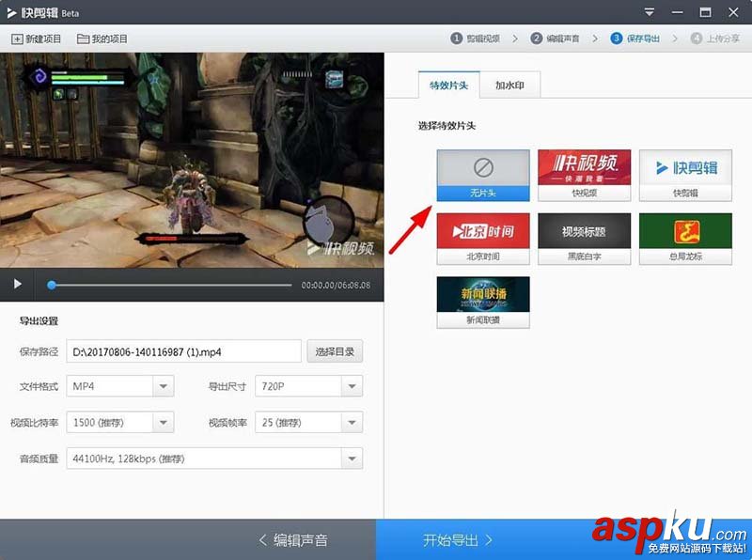
Task: Switch to the 加水印 watermark tab
Action: tap(510, 84)
